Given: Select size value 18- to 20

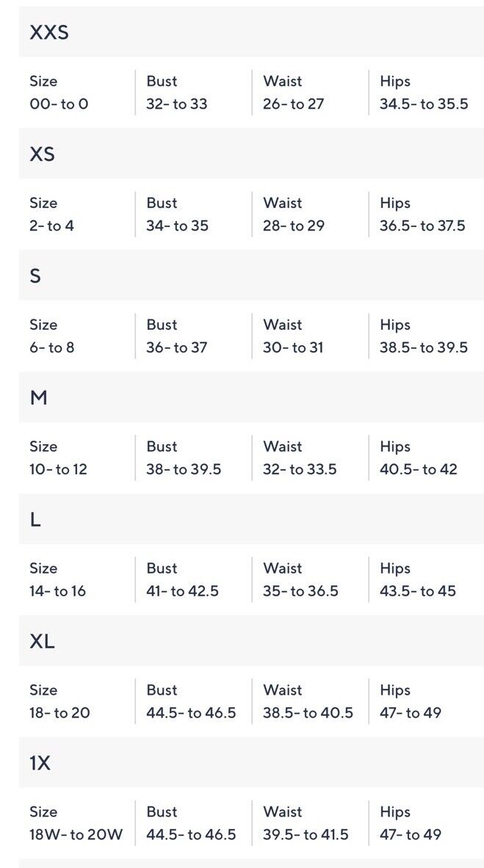Looking at the screenshot, I should click(x=59, y=713).
